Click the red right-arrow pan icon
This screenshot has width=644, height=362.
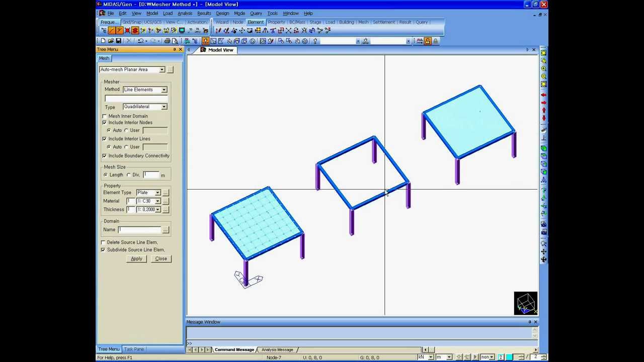pyautogui.click(x=543, y=103)
